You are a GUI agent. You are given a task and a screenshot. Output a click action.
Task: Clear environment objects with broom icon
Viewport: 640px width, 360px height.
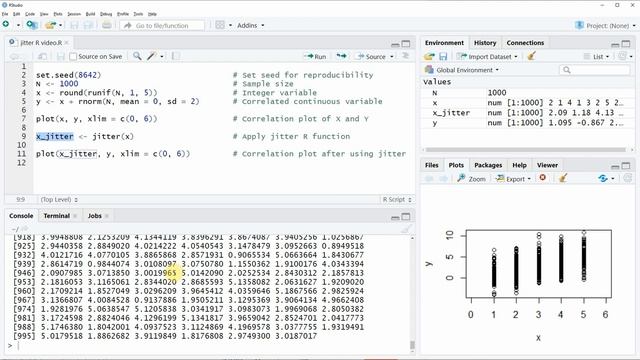[x=531, y=56]
